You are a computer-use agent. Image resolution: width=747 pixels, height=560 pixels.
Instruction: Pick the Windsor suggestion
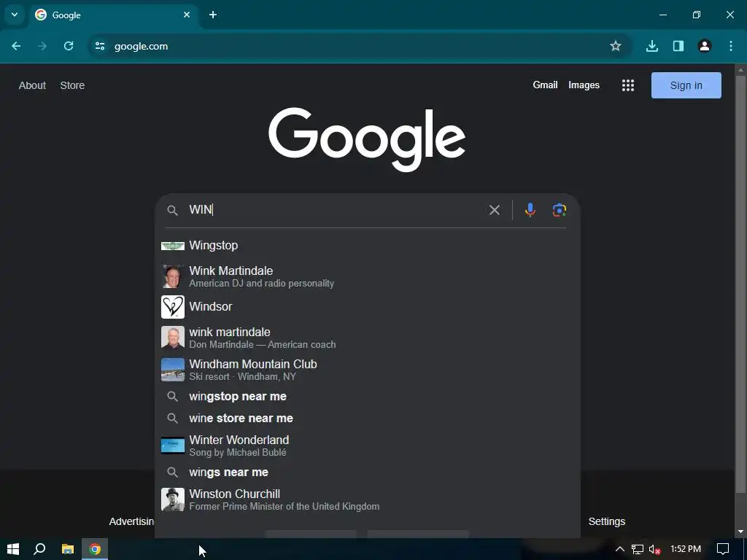368,307
